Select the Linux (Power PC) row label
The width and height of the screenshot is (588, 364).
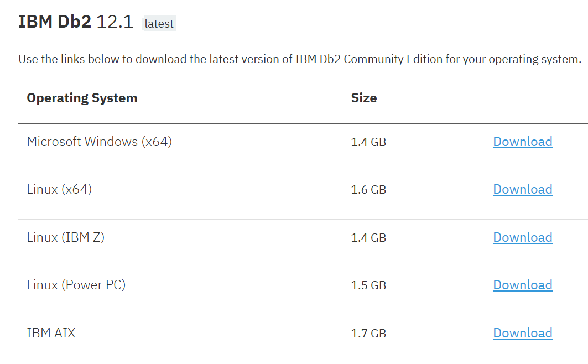76,285
